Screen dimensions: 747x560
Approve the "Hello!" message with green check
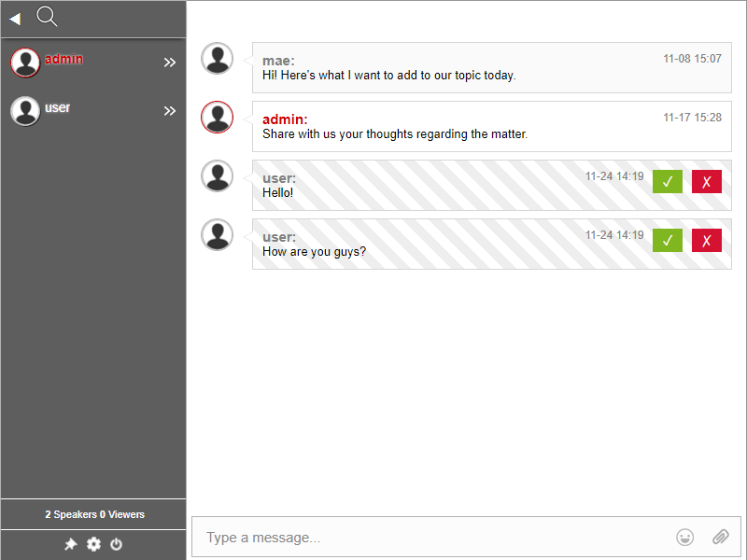pyautogui.click(x=668, y=182)
